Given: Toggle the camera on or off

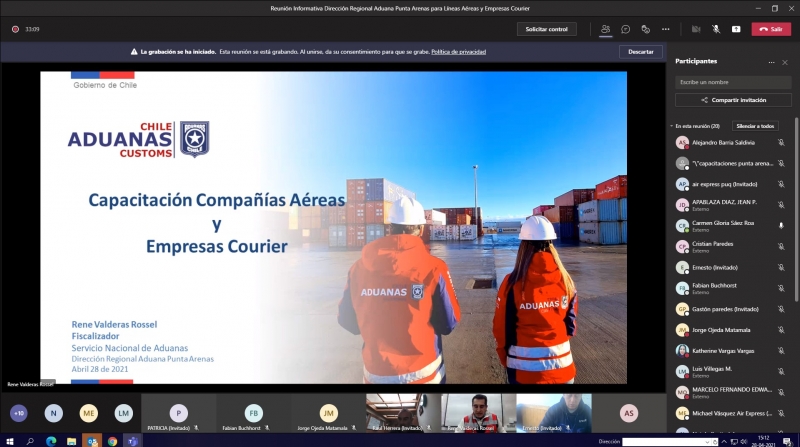Looking at the screenshot, I should click(696, 29).
